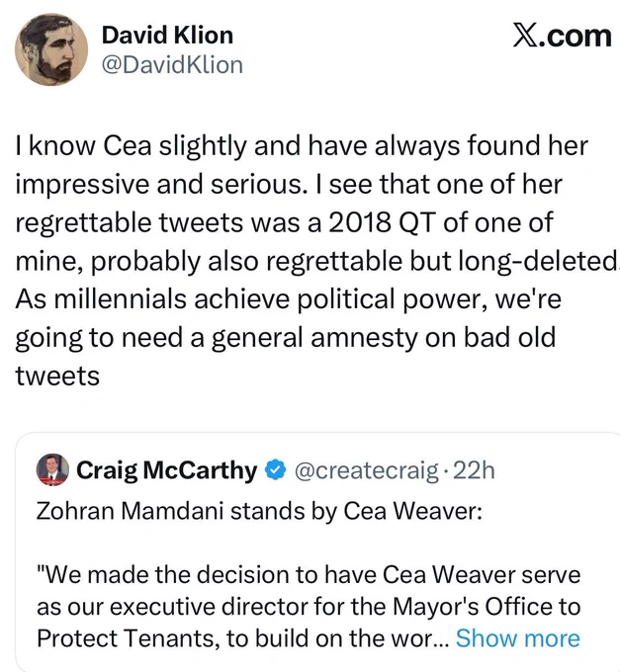Open the @DavidKlion handle link
This screenshot has height=672, width=620.
click(172, 64)
